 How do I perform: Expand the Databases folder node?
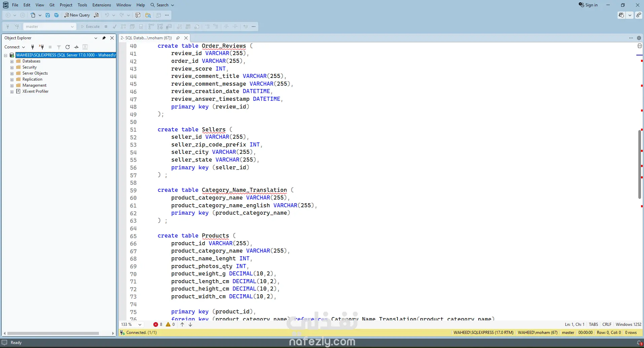[12, 61]
